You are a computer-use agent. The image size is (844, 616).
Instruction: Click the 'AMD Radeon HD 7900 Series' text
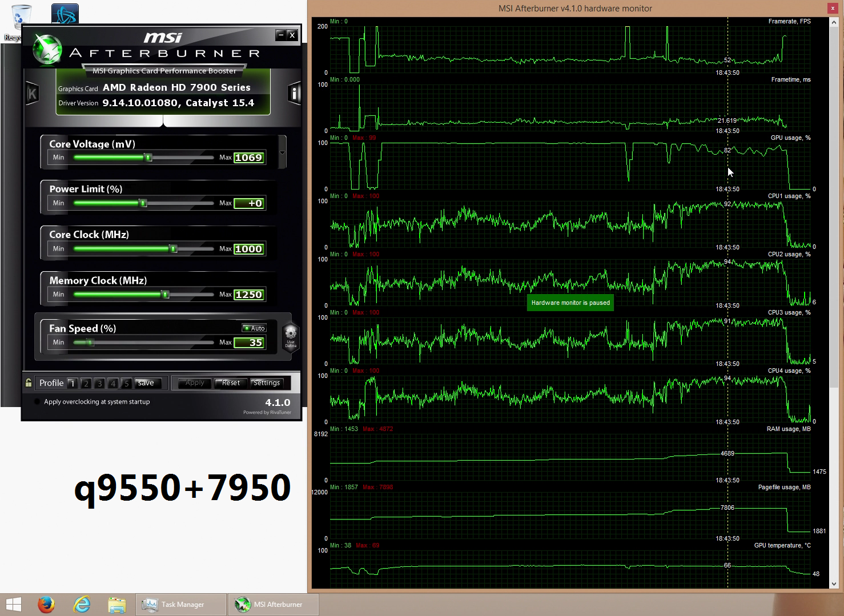(176, 87)
